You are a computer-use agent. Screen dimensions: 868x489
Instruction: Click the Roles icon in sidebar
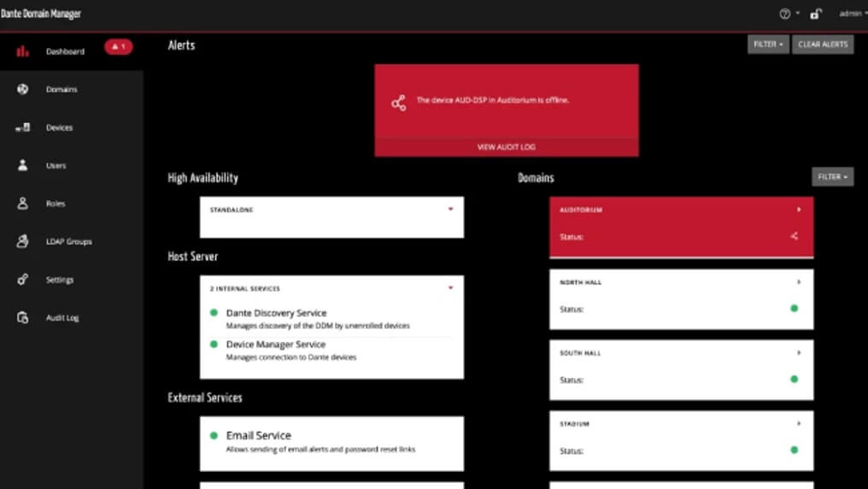coord(22,203)
